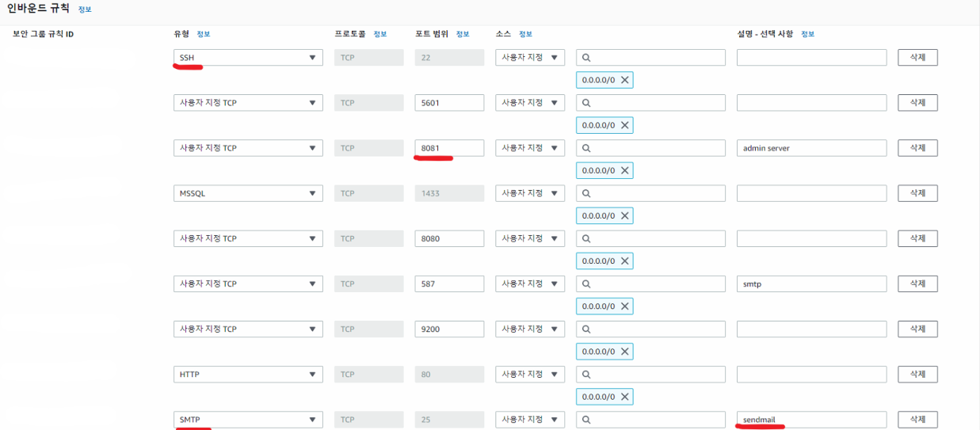Remove the 0.0.0.0/0 chip under the port 5601 rule
Viewport: 980px width, 430px height.
click(x=625, y=125)
